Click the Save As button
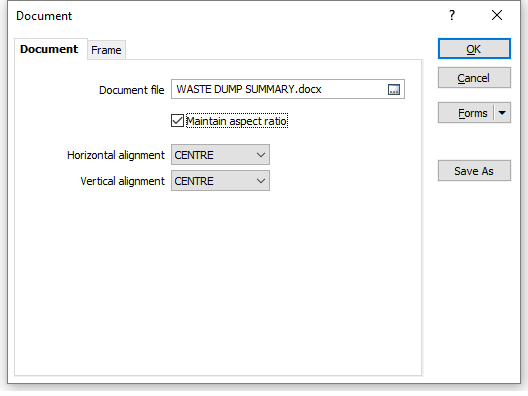This screenshot has height=396, width=528. pyautogui.click(x=474, y=171)
